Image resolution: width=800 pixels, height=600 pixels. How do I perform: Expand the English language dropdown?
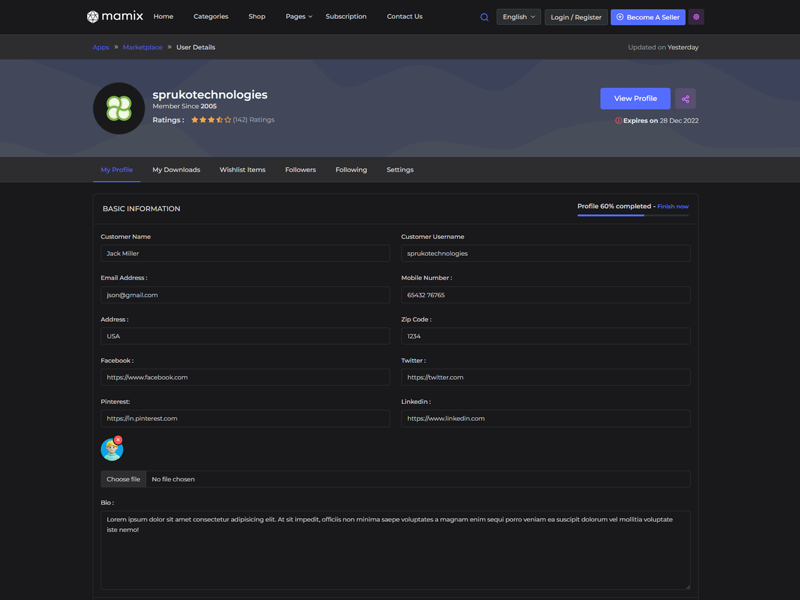518,17
